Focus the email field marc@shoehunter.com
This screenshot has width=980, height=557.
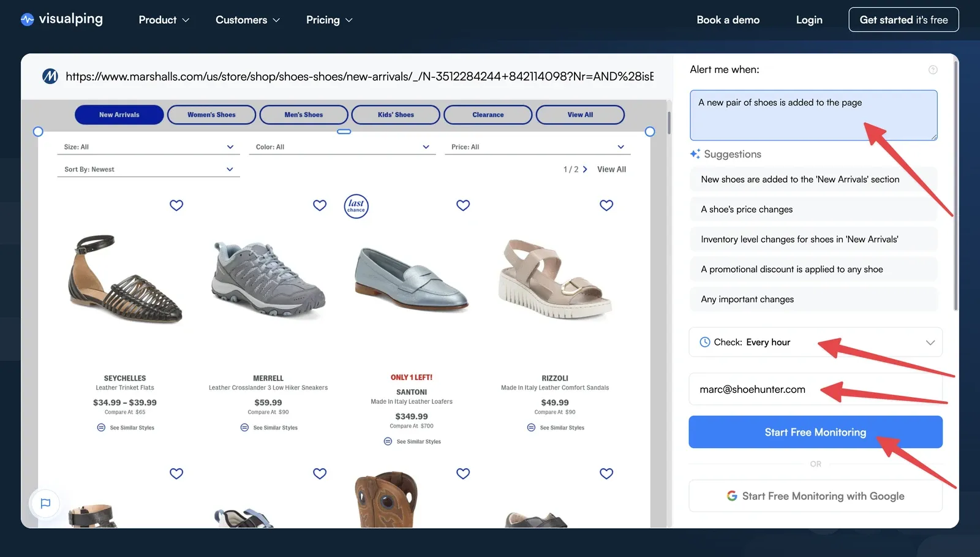click(815, 389)
